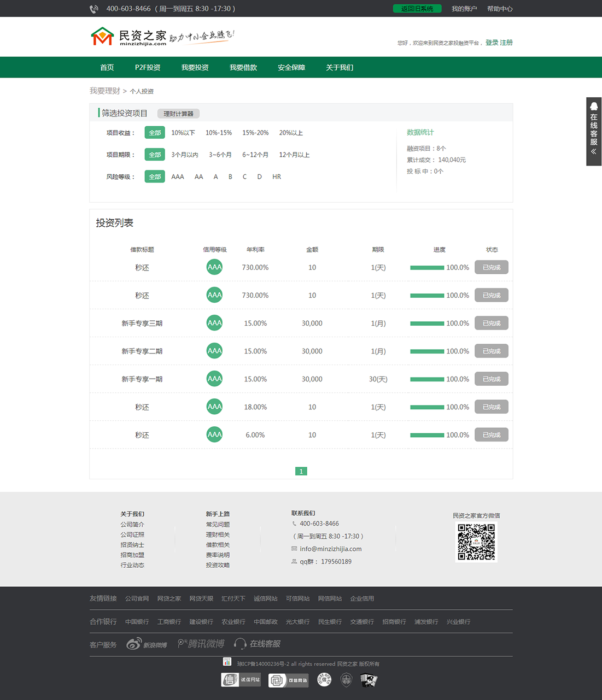Click the 注册 register link
The height and width of the screenshot is (700, 602).
pos(506,43)
